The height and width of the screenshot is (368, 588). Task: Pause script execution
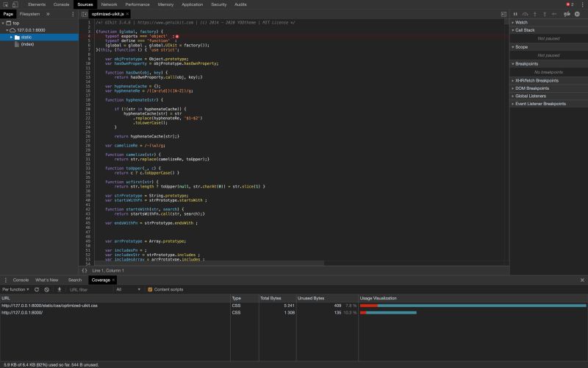(515, 14)
